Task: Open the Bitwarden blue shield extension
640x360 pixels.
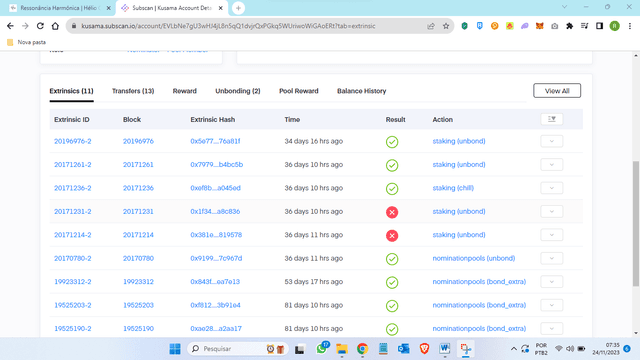Action: (x=480, y=26)
